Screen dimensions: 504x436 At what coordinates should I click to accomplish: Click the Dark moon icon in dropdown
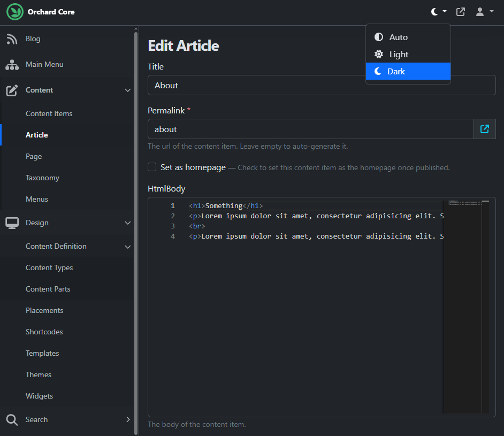378,71
